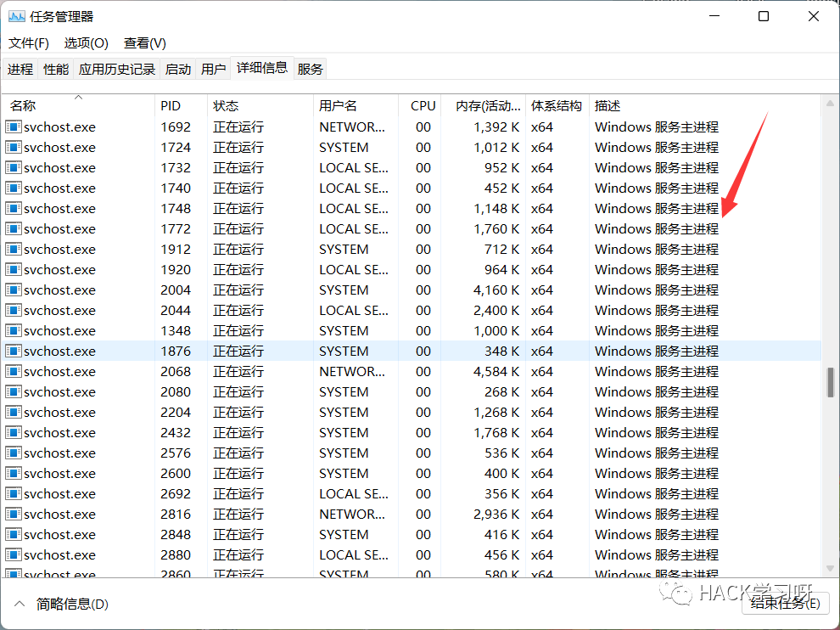This screenshot has width=840, height=630.
Task: Switch to the 应用历史记录 tab
Action: click(117, 69)
